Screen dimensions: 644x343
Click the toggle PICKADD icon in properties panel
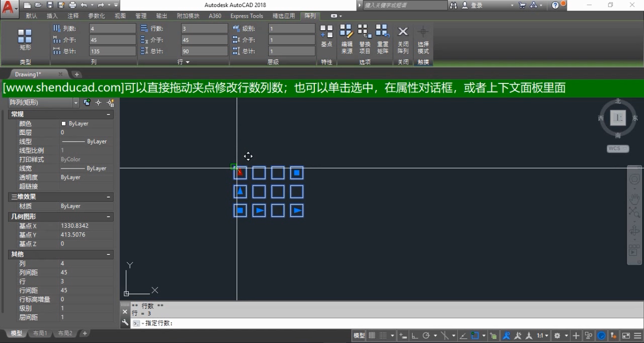pos(87,103)
